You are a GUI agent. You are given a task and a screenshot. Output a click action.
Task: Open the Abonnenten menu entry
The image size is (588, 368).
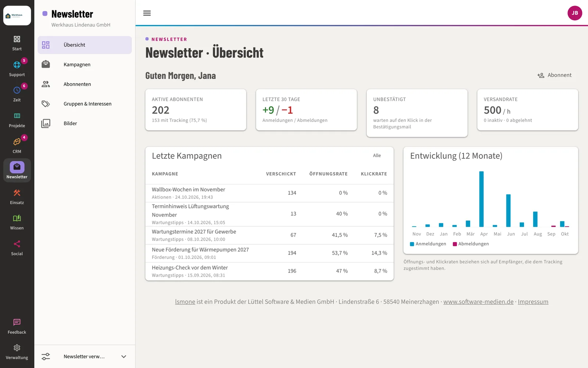[85, 84]
